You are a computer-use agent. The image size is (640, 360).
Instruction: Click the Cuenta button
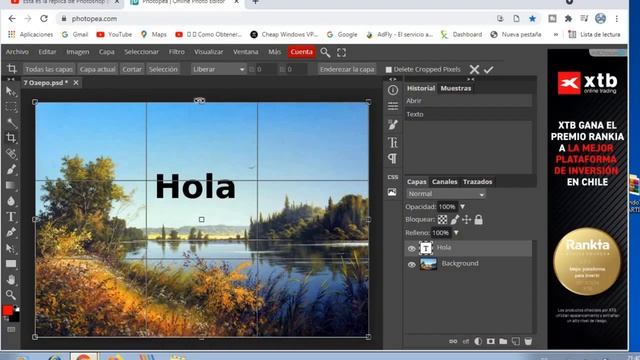click(x=302, y=52)
